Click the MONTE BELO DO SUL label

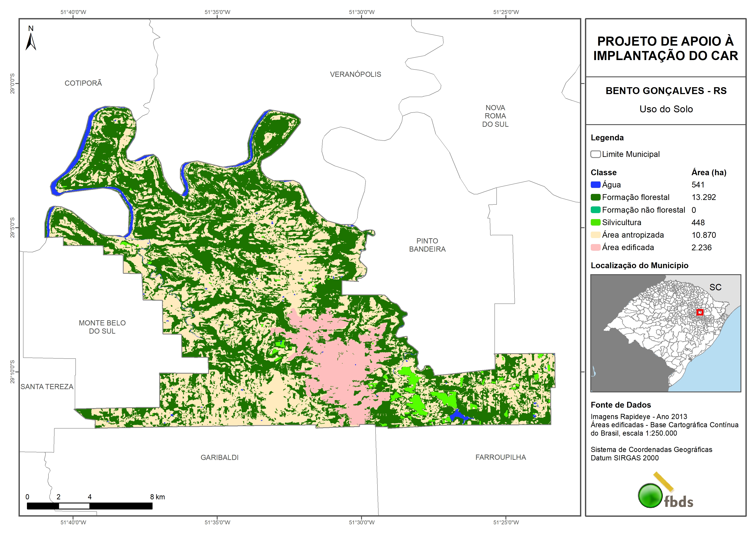102,327
